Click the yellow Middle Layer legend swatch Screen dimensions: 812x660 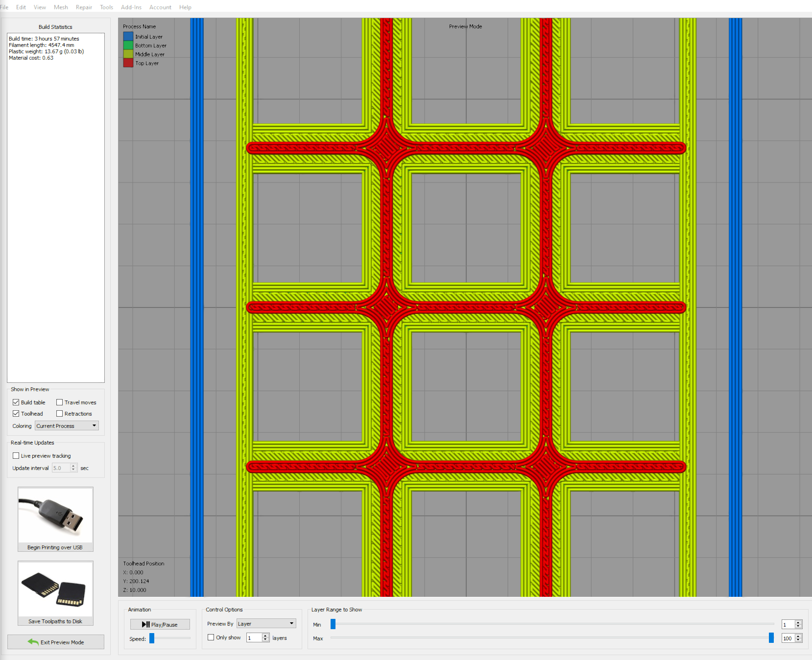tap(128, 54)
